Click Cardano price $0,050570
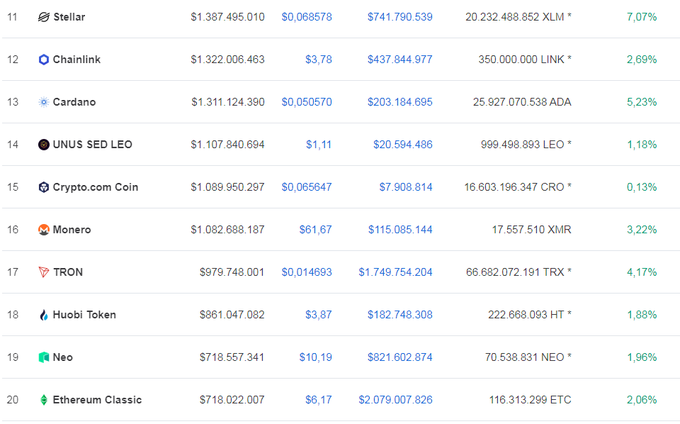The width and height of the screenshot is (680, 424). [307, 102]
